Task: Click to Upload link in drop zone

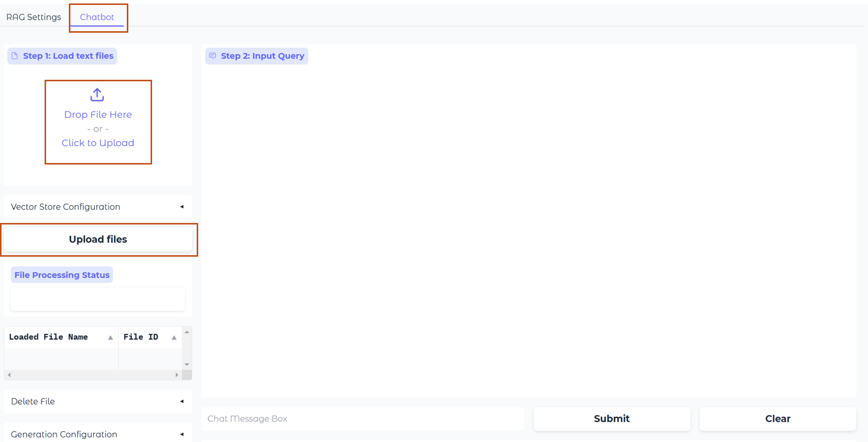Action: (98, 143)
